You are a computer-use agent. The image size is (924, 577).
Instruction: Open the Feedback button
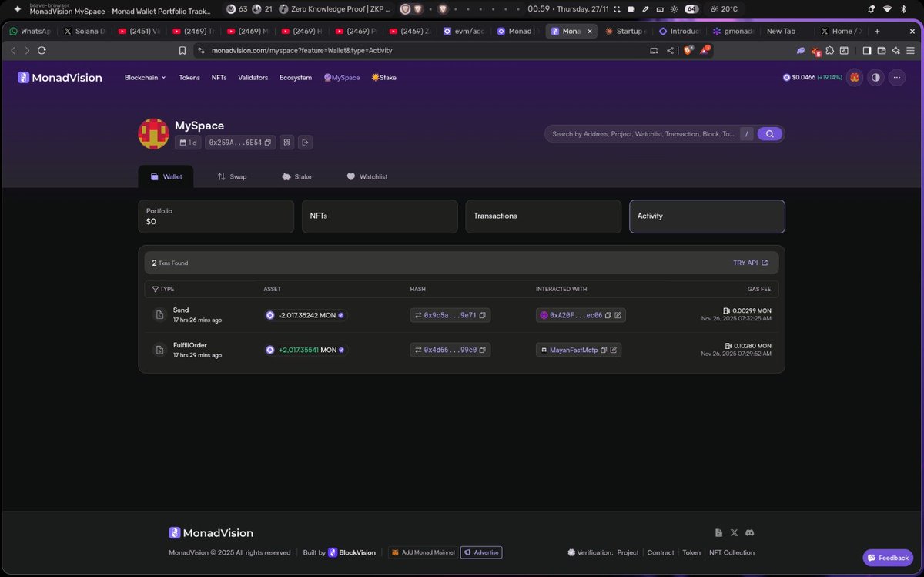888,558
